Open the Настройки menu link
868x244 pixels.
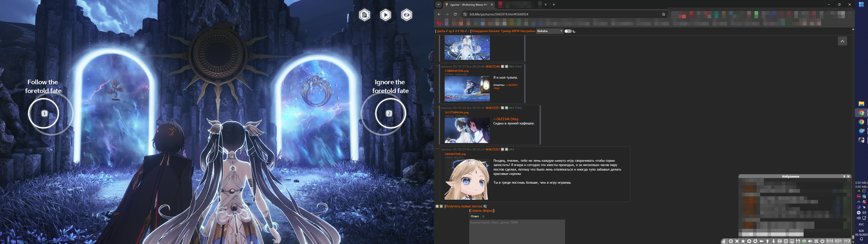point(527,31)
